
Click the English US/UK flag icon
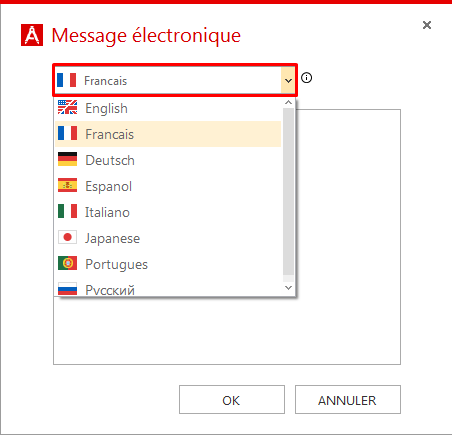67,107
